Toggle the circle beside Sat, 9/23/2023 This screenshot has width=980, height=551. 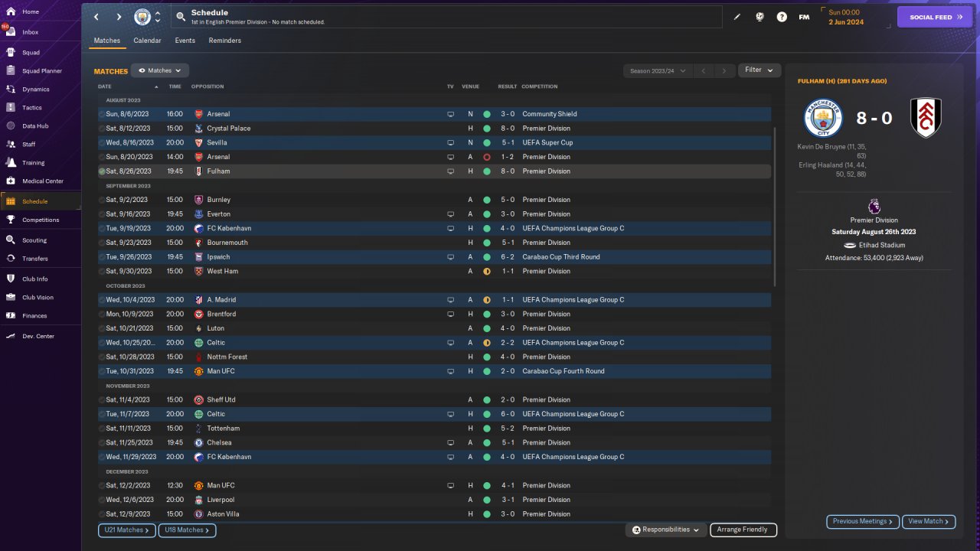coord(102,243)
